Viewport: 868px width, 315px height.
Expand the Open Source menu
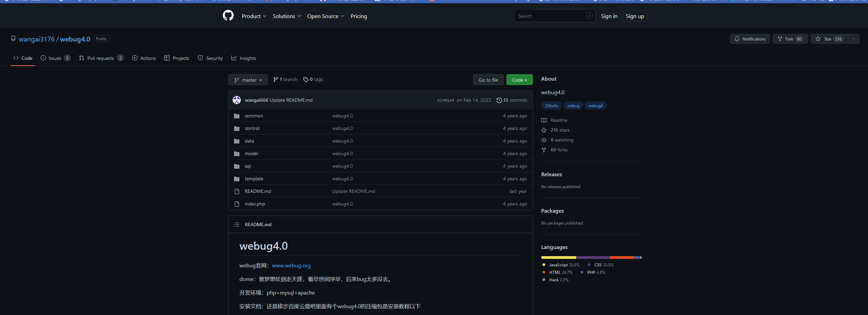[326, 16]
